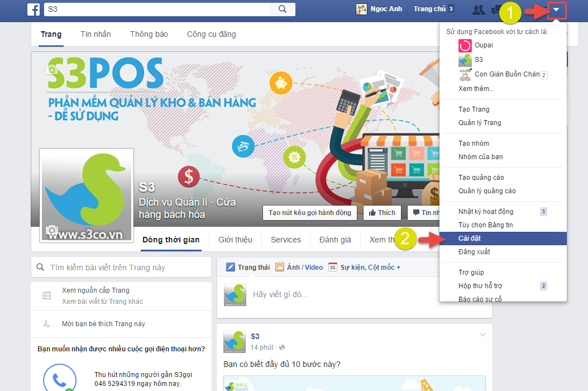588x391 pixels.
Task: Select Cài đặt in the menu
Action: tap(503, 239)
